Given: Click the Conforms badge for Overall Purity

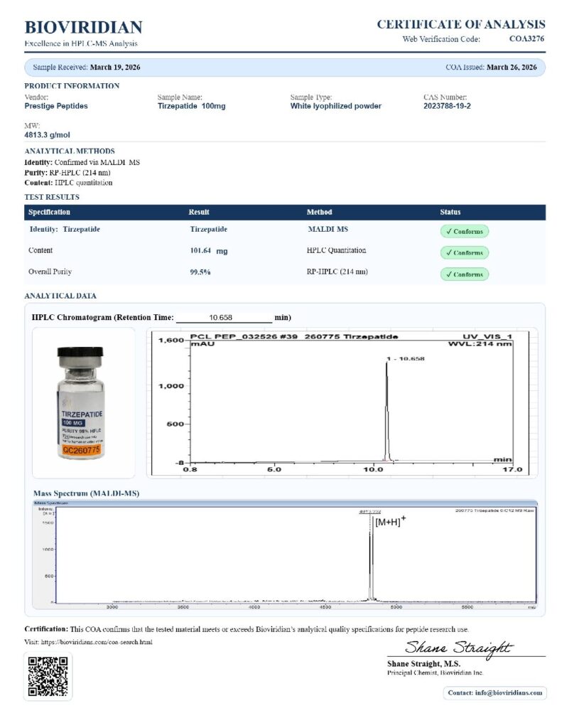Looking at the screenshot, I should tap(464, 274).
